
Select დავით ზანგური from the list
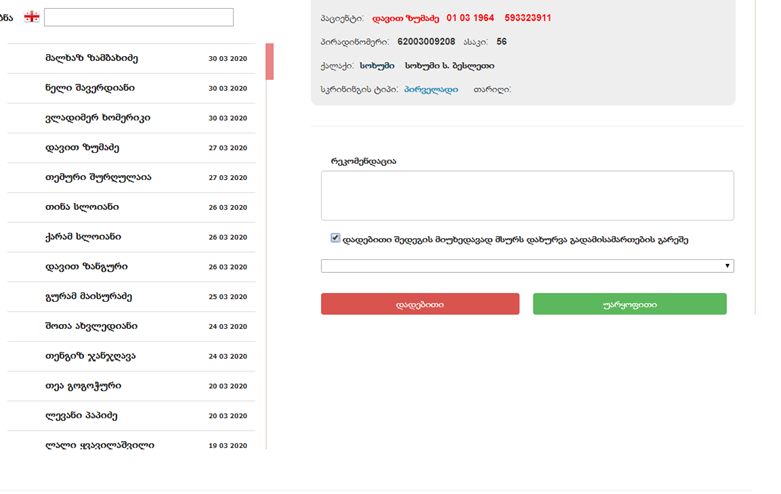point(86,267)
